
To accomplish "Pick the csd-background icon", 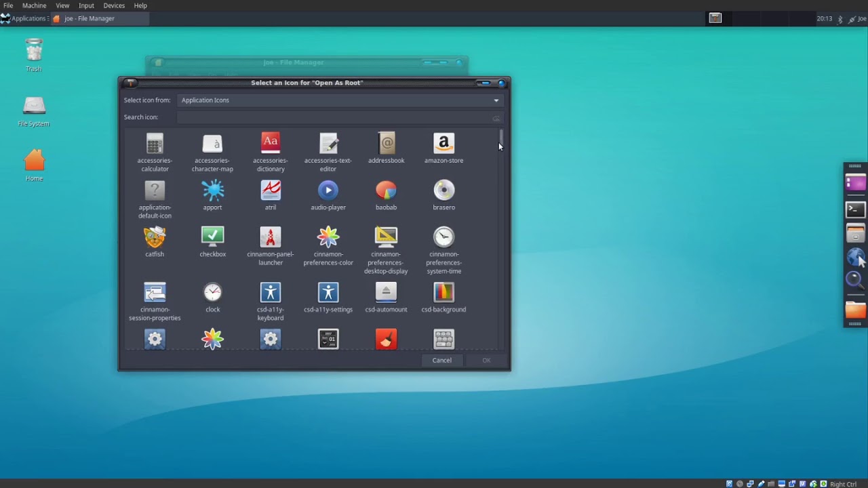I will tap(443, 292).
